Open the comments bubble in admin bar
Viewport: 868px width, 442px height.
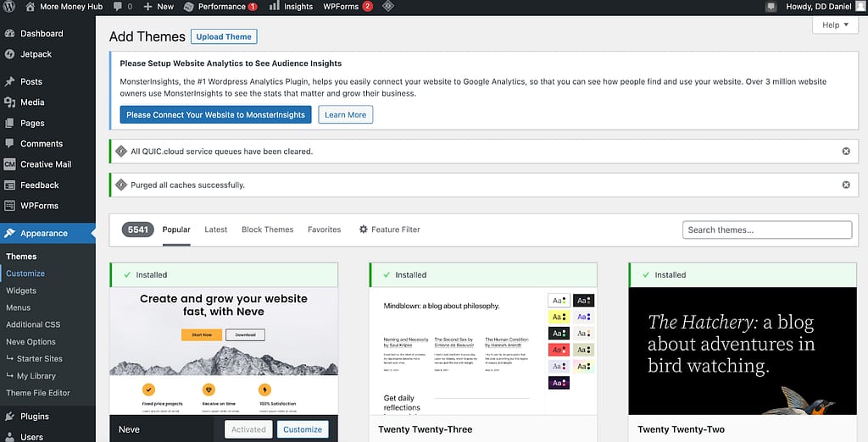pos(122,7)
